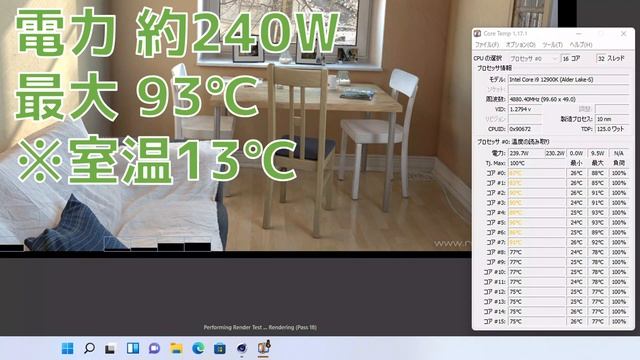The width and height of the screenshot is (640, 360).
Task: Click the 4880.40MHz frequency field
Action: click(x=568, y=99)
